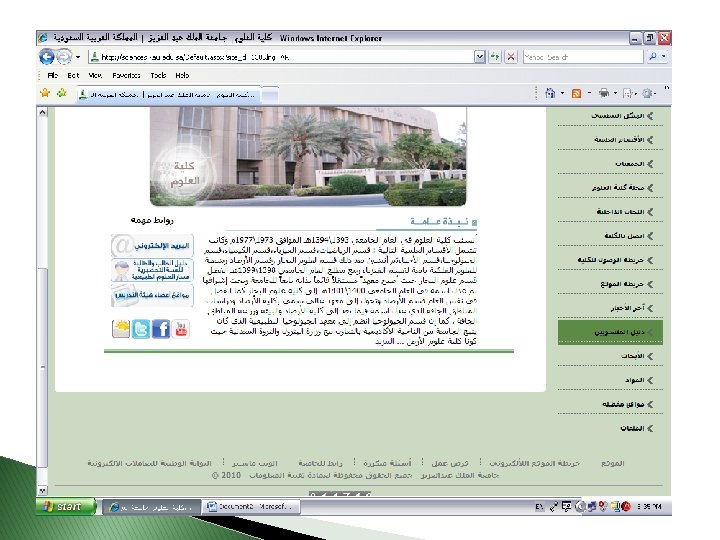720x540 pixels.
Task: Click the scroll up arrow of page scrollbar
Action: [42, 112]
